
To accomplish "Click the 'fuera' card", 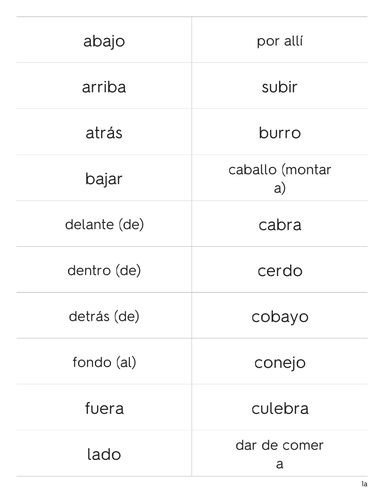I will (x=104, y=408).
